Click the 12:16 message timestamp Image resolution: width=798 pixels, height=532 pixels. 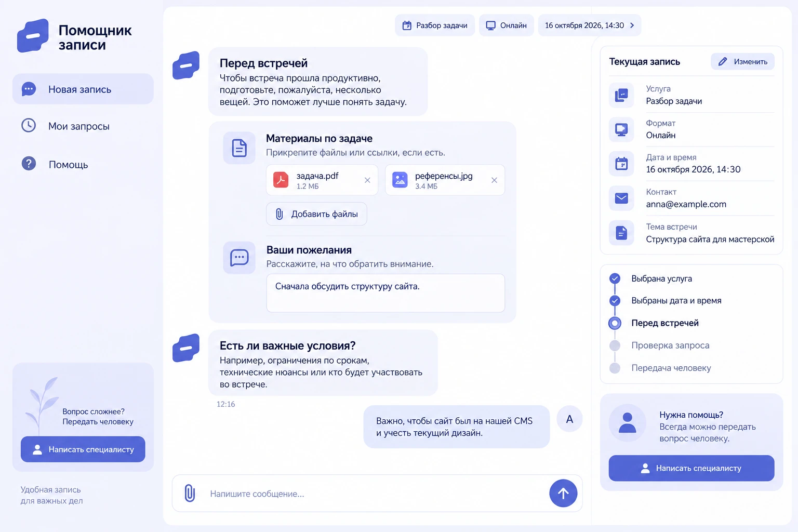click(x=226, y=404)
